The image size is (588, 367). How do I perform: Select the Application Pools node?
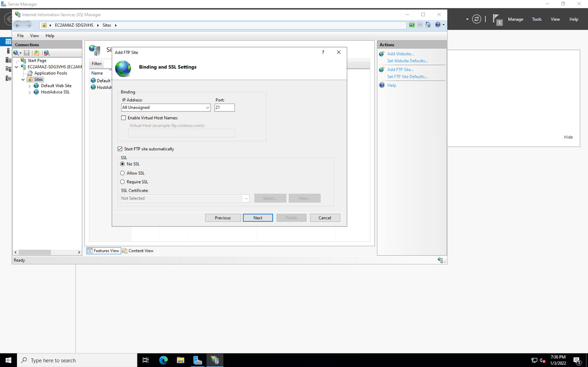(x=51, y=73)
